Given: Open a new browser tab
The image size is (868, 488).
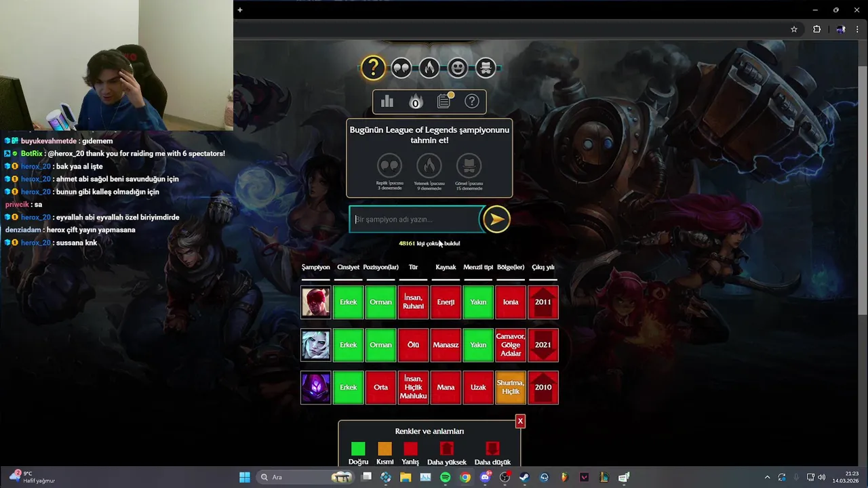Looking at the screenshot, I should pyautogui.click(x=239, y=9).
